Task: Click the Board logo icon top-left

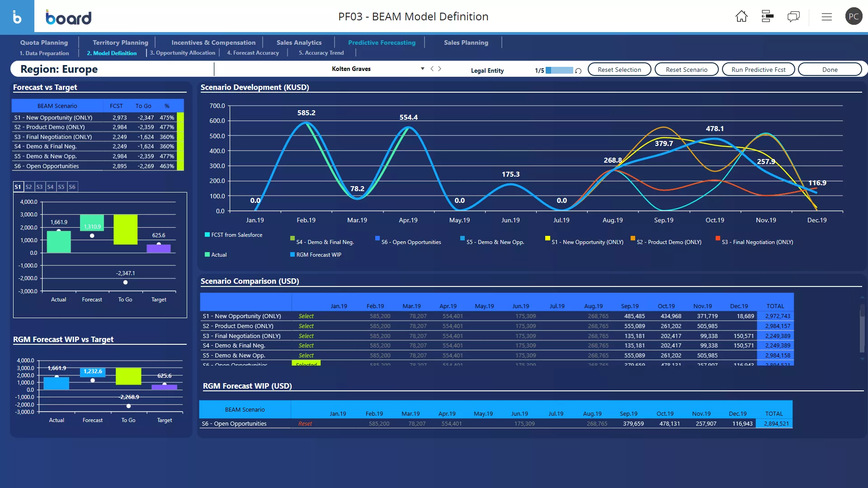Action: coord(17,16)
